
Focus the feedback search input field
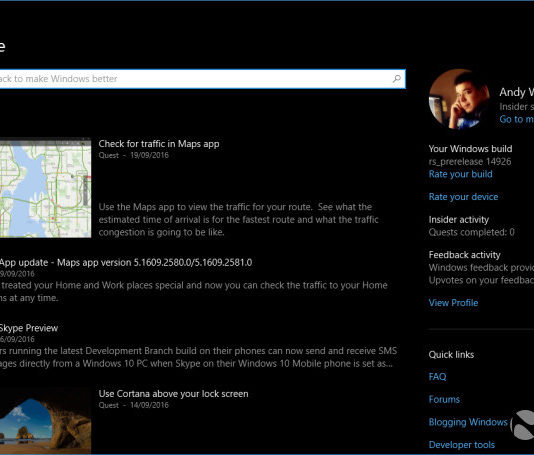(202, 79)
